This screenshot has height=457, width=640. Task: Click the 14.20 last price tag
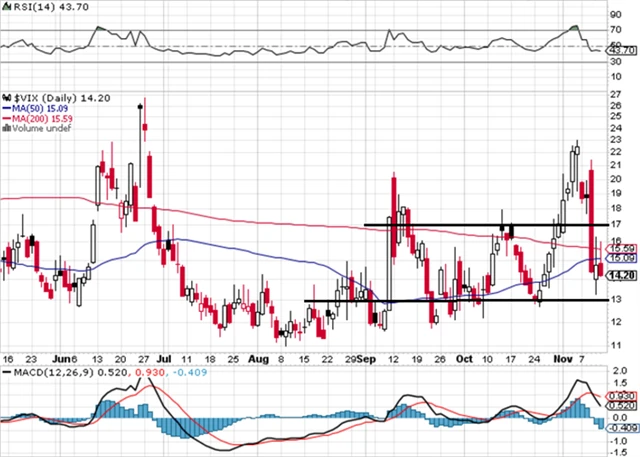[x=622, y=275]
